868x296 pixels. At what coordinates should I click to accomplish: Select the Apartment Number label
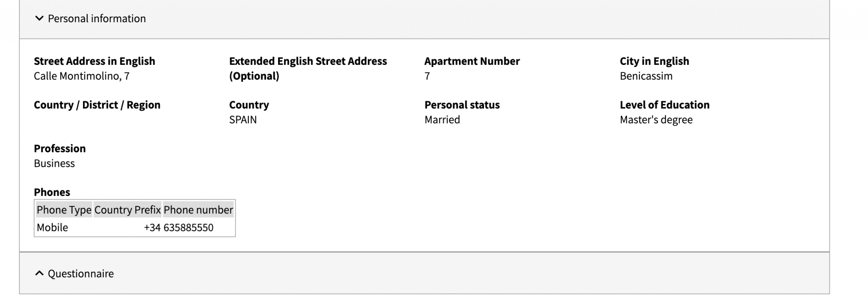(x=472, y=61)
